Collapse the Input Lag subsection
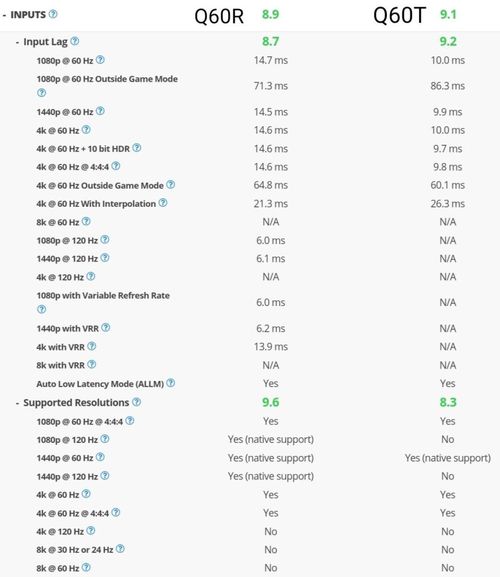Viewport: 500px width, 577px height. pos(17,42)
